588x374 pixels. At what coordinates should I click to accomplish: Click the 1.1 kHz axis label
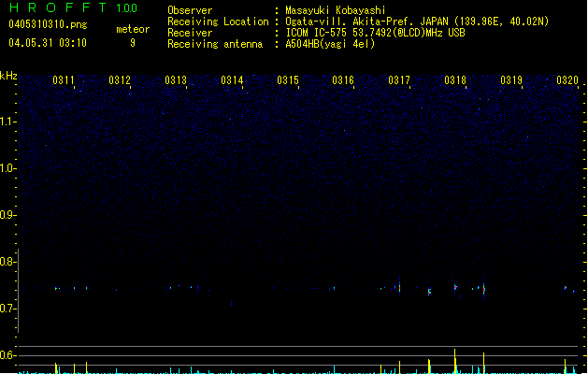coord(7,122)
